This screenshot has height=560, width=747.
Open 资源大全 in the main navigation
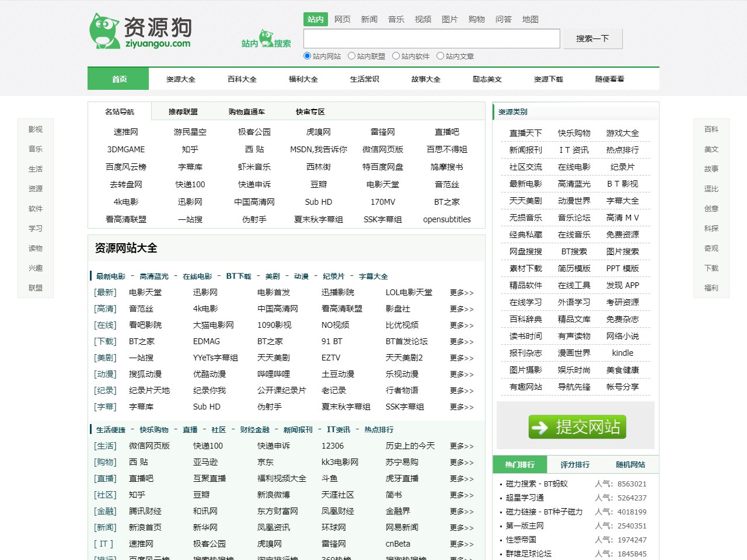pyautogui.click(x=181, y=79)
